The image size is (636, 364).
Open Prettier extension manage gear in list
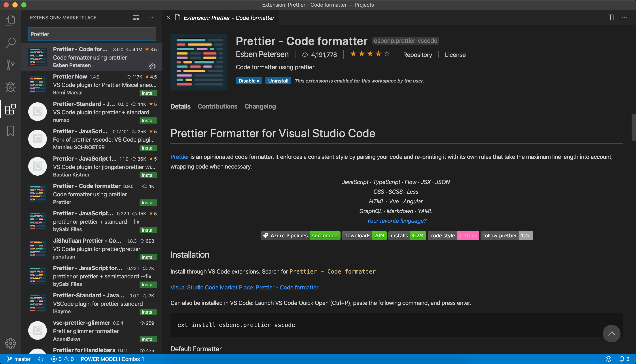pyautogui.click(x=152, y=66)
